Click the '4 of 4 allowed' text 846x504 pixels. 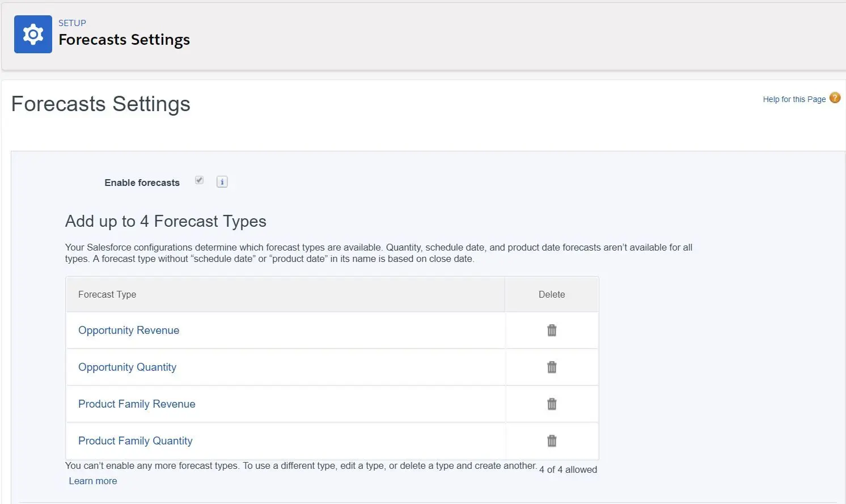pos(568,469)
